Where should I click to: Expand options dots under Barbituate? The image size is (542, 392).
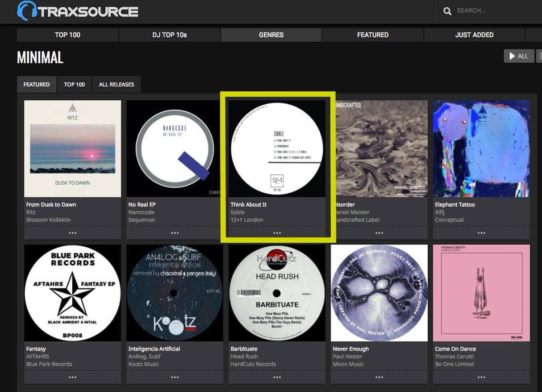click(277, 377)
